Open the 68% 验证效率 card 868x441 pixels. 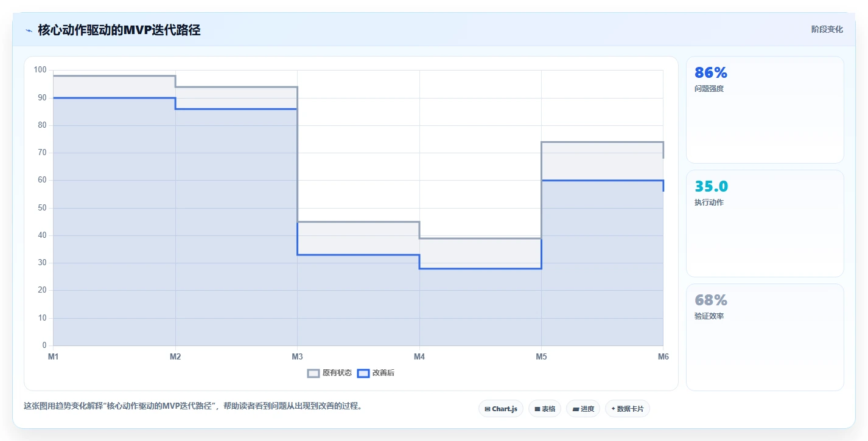pos(765,337)
